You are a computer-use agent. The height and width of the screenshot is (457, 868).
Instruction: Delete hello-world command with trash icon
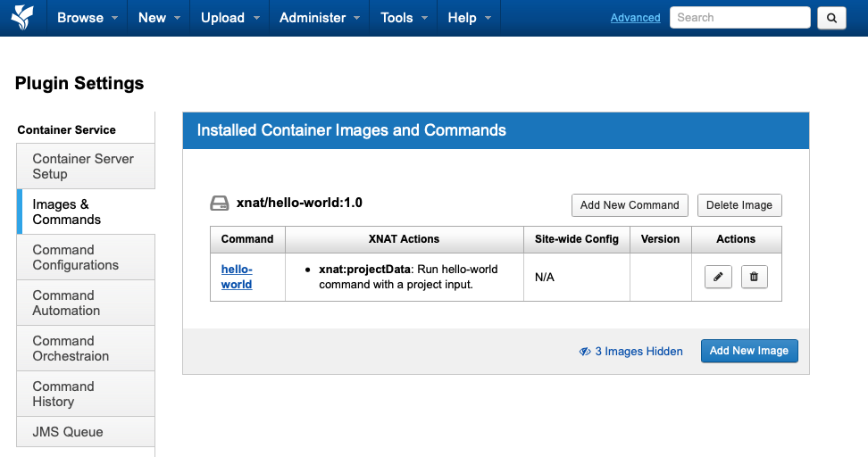click(754, 277)
